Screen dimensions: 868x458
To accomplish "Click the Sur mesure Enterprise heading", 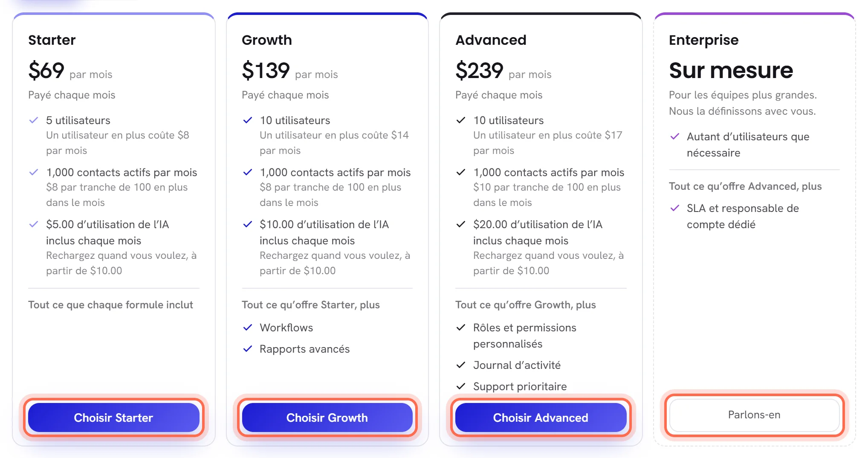I will click(x=731, y=70).
